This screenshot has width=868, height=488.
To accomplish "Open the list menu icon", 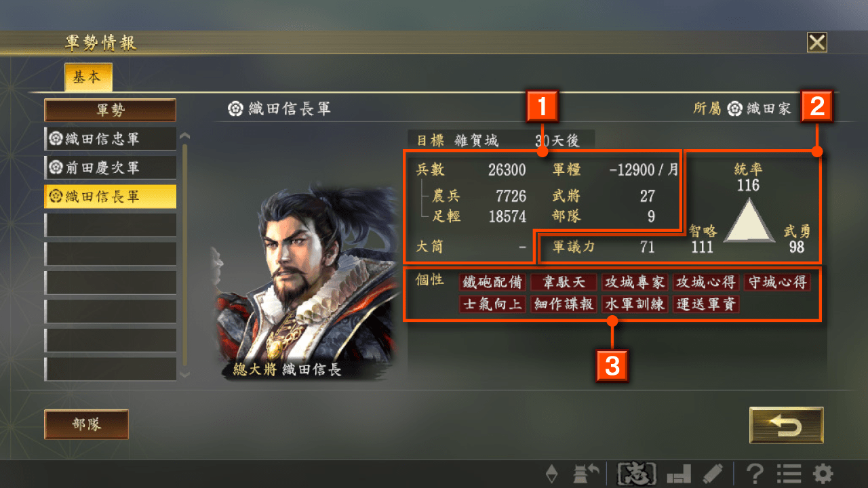I will click(788, 473).
